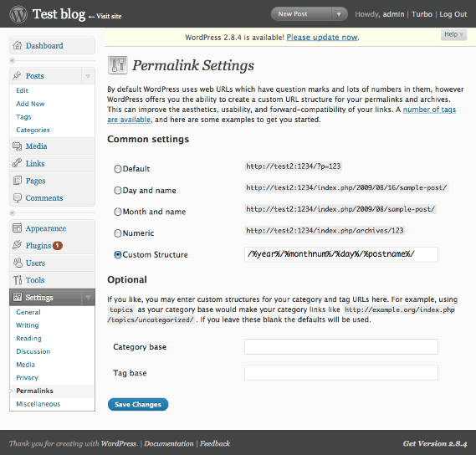The width and height of the screenshot is (476, 455).
Task: Click the Permalink Settings header icon
Action: [x=118, y=65]
